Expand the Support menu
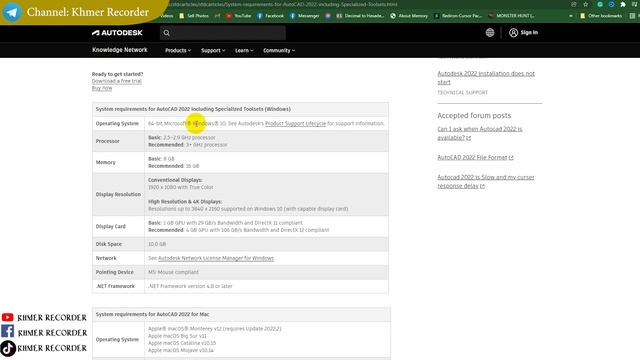The image size is (640, 360). click(x=213, y=50)
